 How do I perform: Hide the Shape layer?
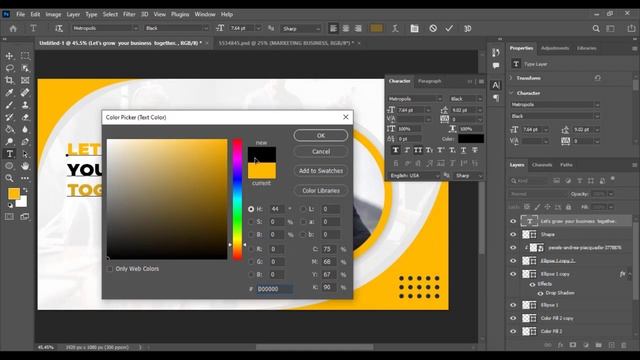(513, 234)
